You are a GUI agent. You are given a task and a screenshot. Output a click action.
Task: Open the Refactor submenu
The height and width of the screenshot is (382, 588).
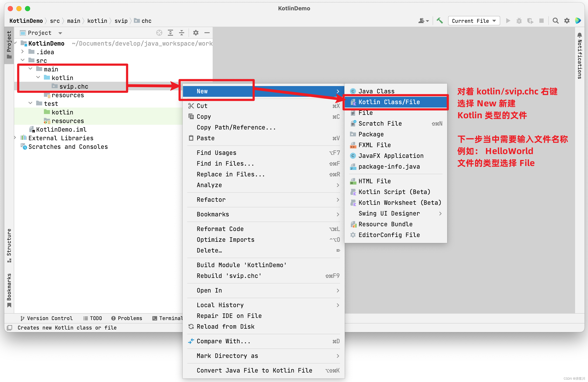264,200
